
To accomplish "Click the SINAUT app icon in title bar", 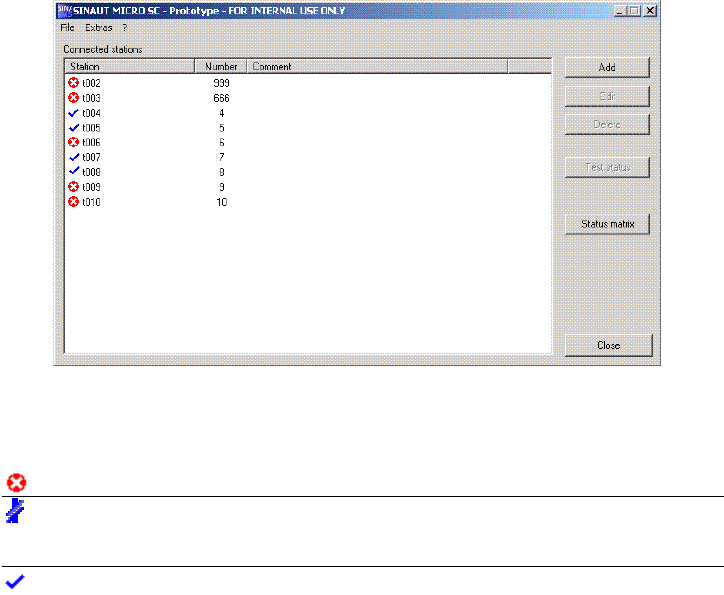I will (65, 11).
